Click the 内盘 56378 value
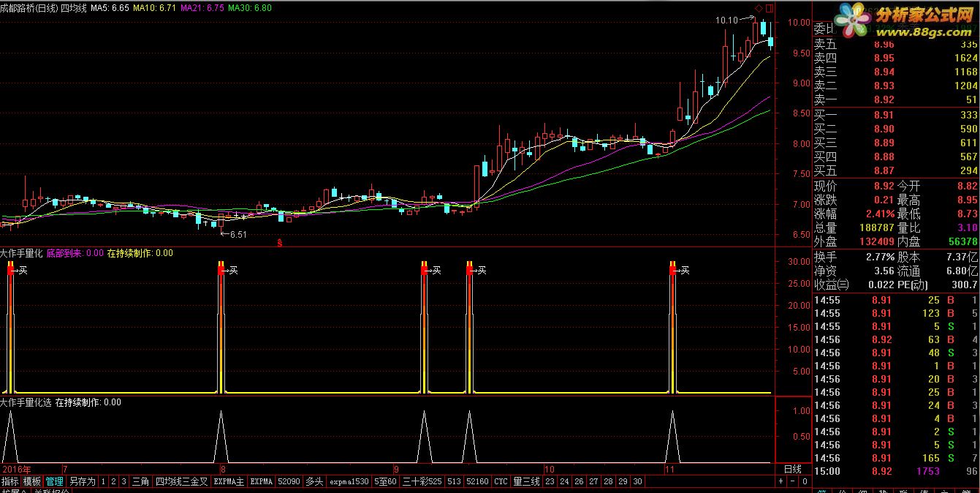The image size is (980, 493). [x=962, y=241]
